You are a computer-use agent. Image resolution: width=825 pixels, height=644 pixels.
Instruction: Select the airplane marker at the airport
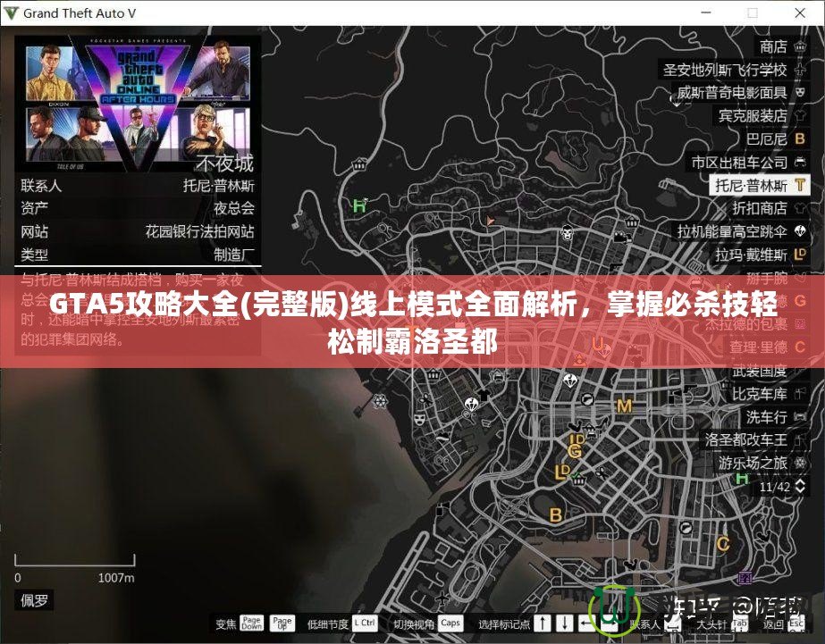(443, 598)
